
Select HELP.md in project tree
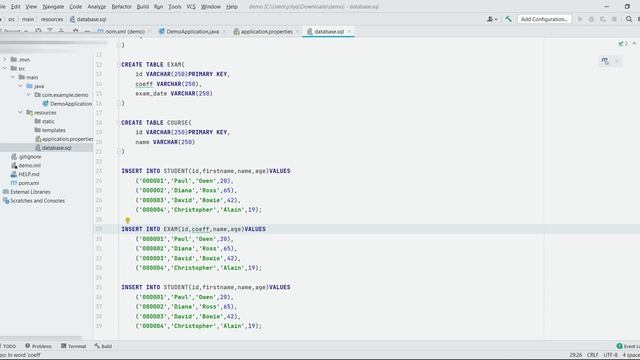(25, 174)
